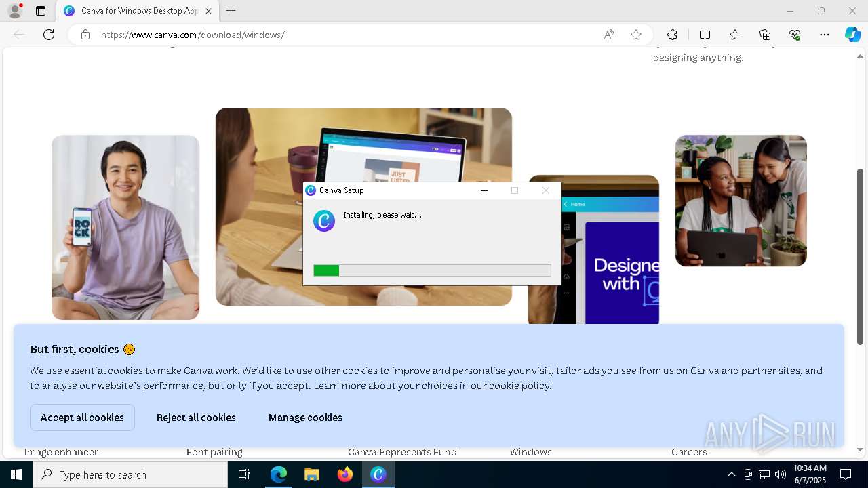Reject all cookies on Canva
The width and height of the screenshot is (868, 488).
tap(196, 418)
